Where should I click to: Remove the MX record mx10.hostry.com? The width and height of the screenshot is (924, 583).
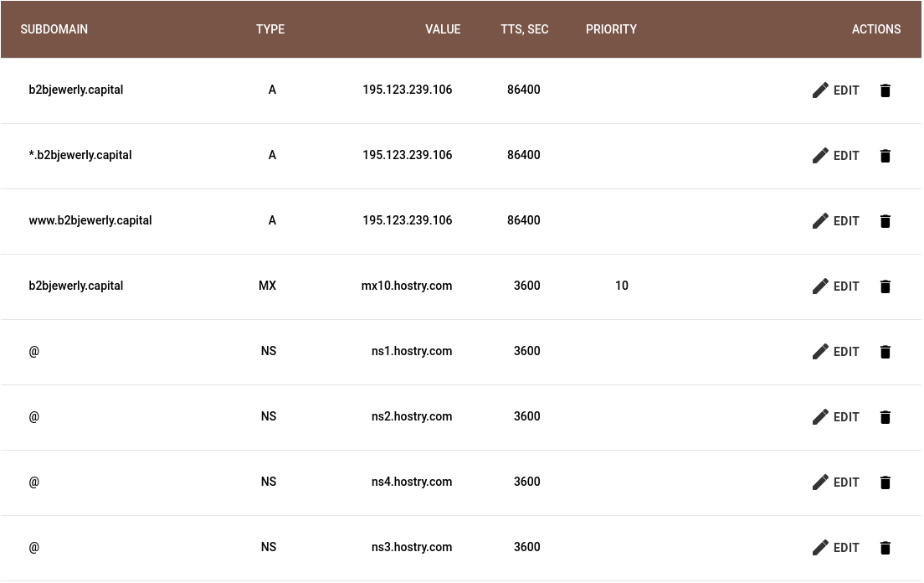pyautogui.click(x=885, y=286)
